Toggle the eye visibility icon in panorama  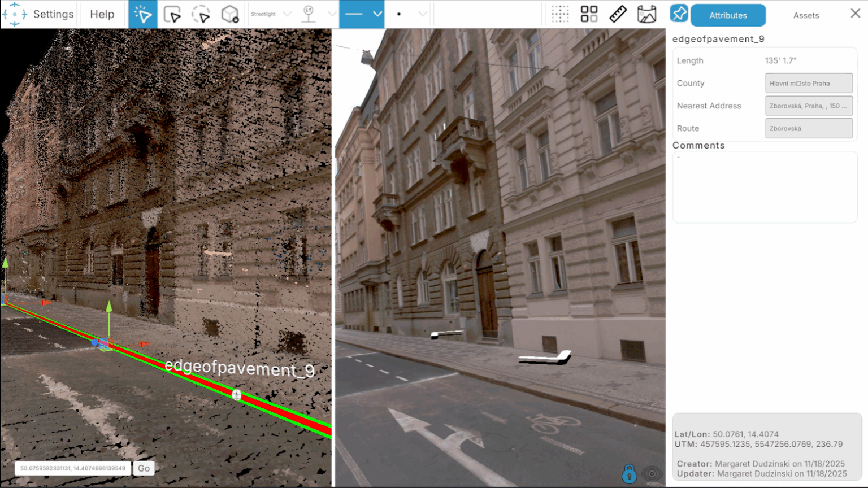[651, 473]
